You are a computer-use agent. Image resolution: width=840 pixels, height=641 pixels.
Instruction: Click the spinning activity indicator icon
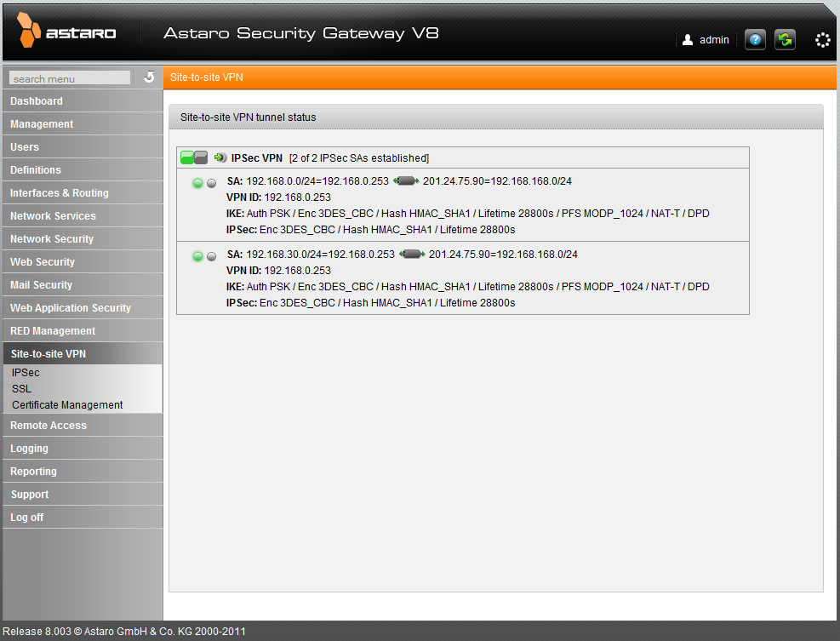pos(823,40)
